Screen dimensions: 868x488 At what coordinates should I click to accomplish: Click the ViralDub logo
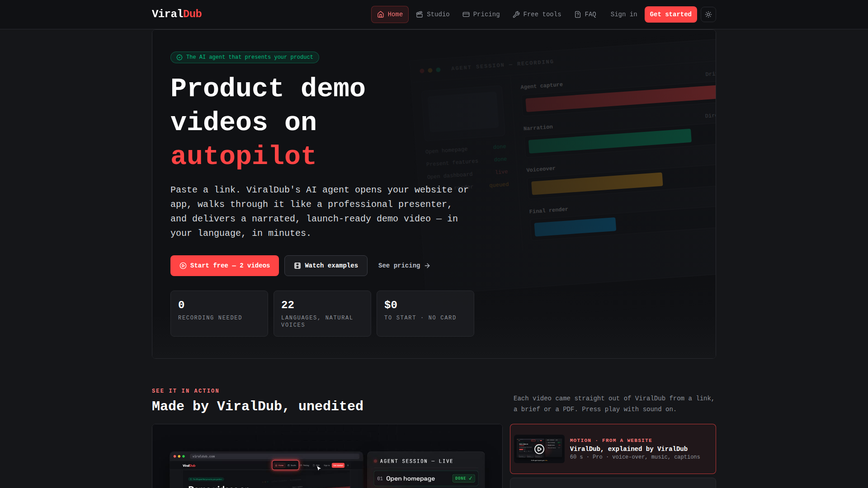click(177, 14)
